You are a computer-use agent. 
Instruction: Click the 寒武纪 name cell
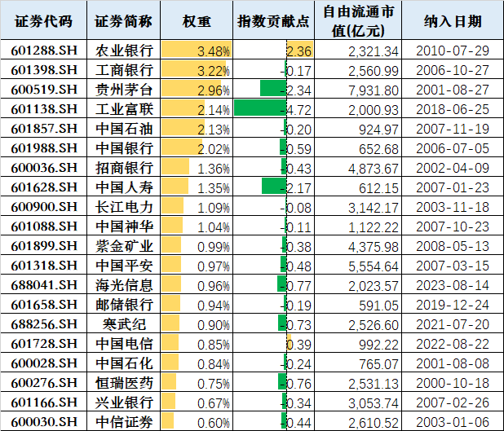point(123,323)
